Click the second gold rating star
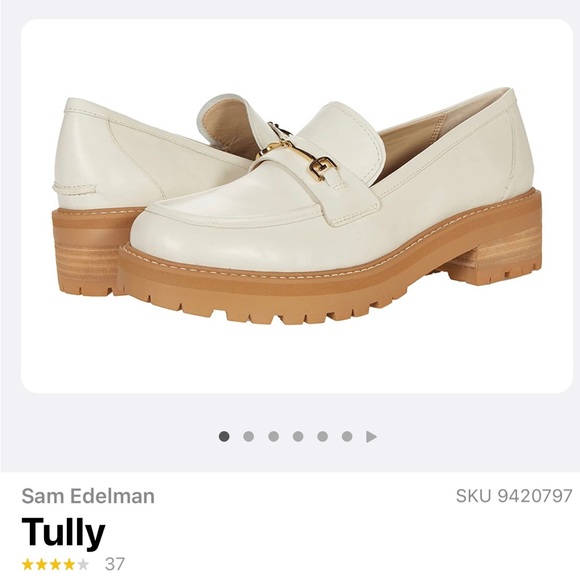Screen dimensions: 580x580 (41, 565)
